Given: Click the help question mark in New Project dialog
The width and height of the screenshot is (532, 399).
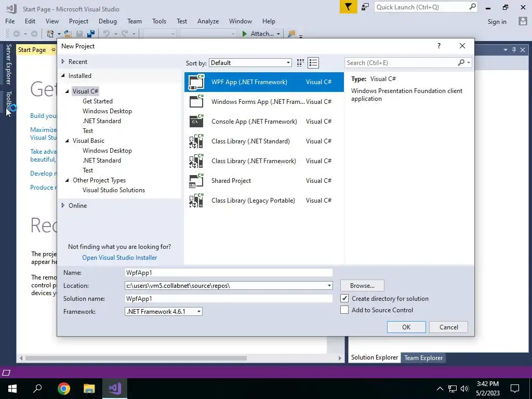Looking at the screenshot, I should [x=438, y=46].
